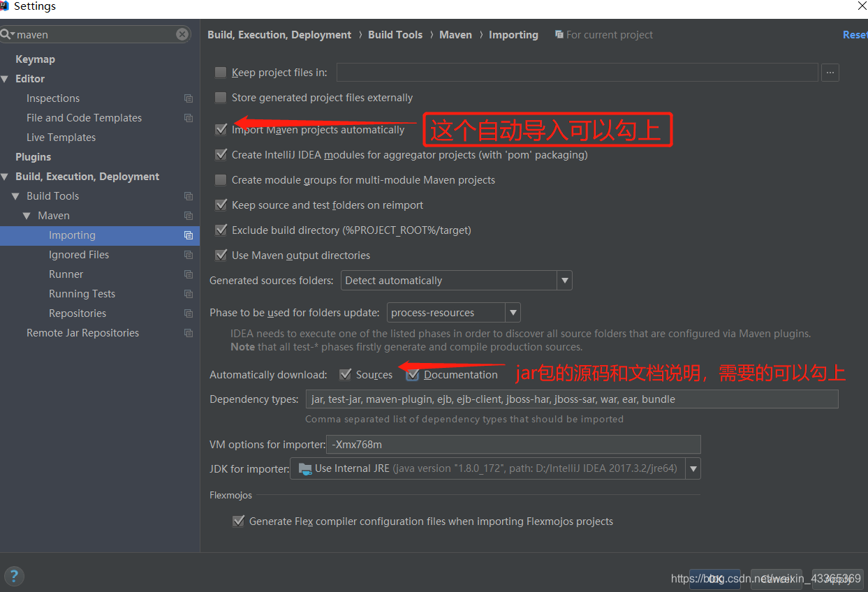Click the search magnifier icon

point(4,34)
